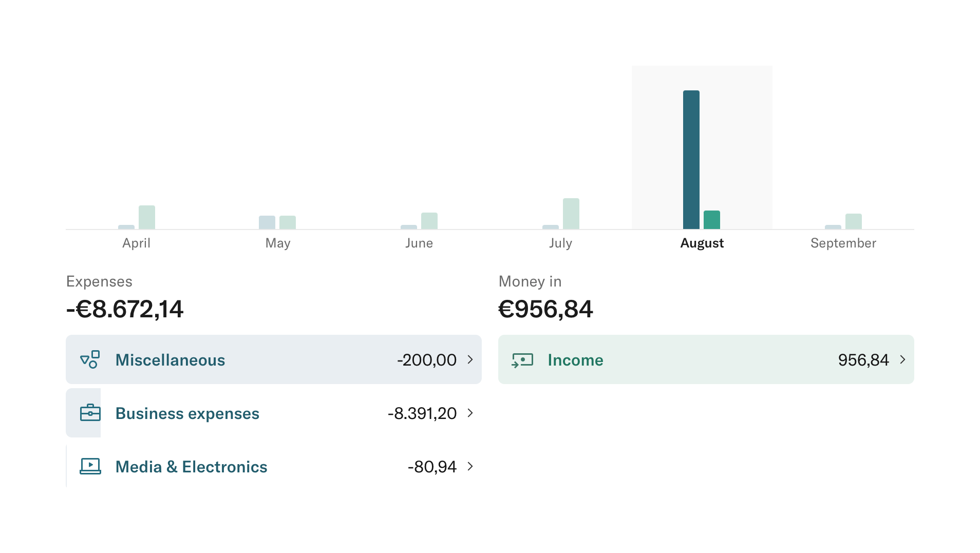Select the September month label
Viewport: 980px width, 553px height.
tap(843, 243)
